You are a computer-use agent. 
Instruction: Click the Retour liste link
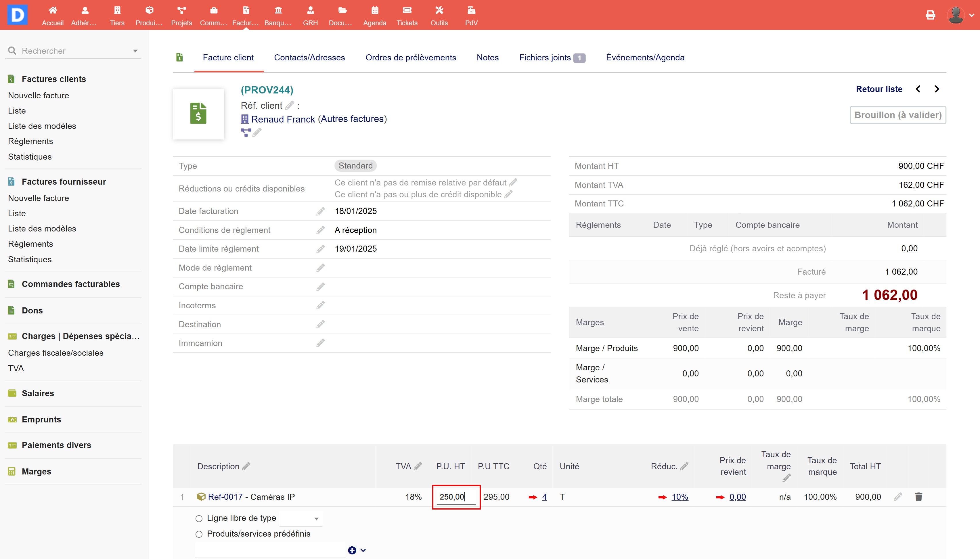pos(879,89)
